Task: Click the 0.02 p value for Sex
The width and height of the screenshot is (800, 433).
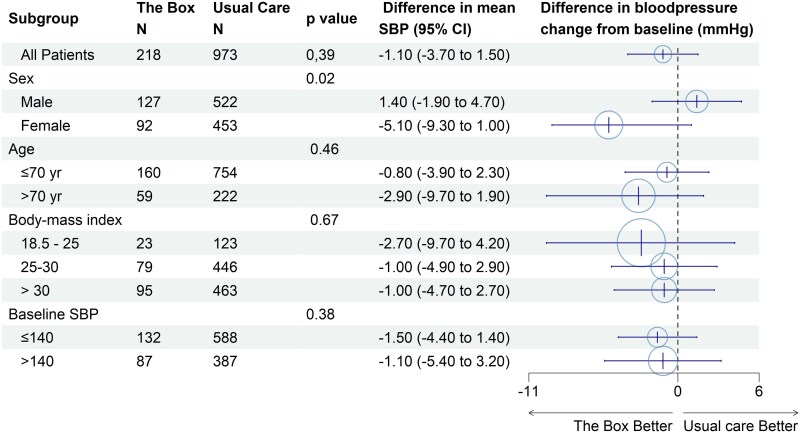Action: coord(320,78)
